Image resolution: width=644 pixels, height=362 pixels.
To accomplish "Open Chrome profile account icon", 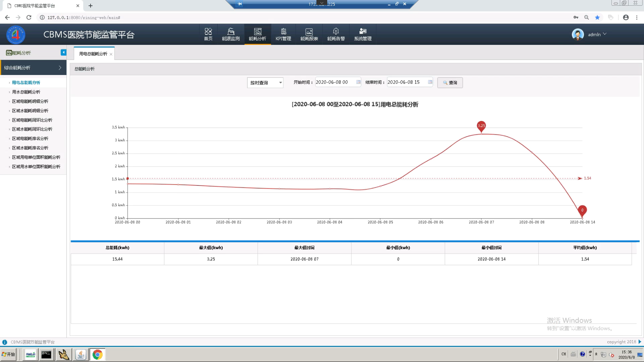I will [x=626, y=17].
